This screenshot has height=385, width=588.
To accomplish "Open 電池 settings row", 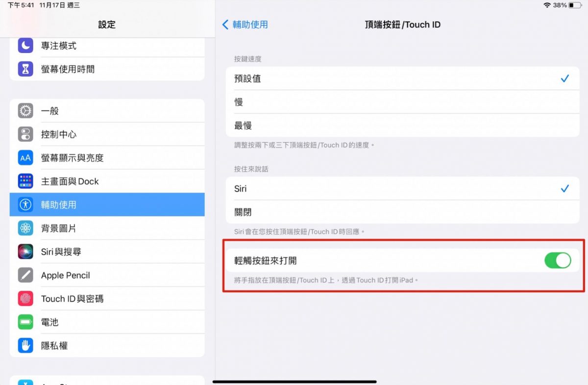I will click(x=107, y=322).
